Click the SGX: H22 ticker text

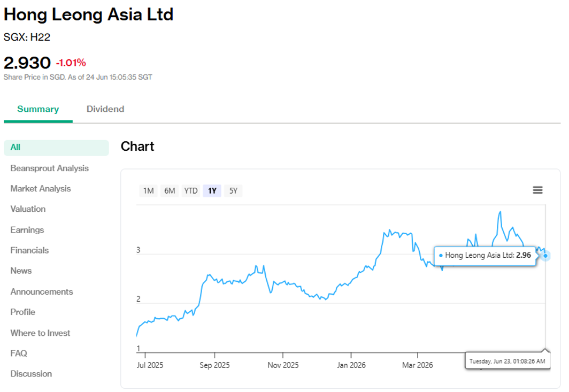[x=27, y=37]
